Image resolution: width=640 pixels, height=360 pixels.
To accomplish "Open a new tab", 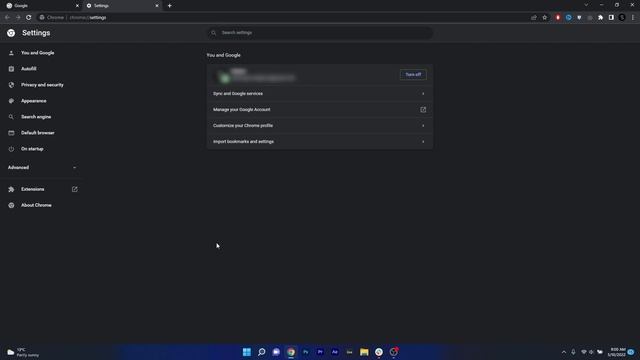I will click(169, 6).
